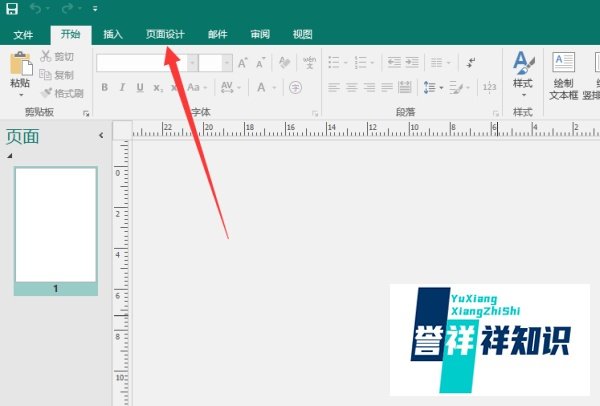The height and width of the screenshot is (406, 600).
Task: Click the increase font size icon
Action: pos(243,63)
